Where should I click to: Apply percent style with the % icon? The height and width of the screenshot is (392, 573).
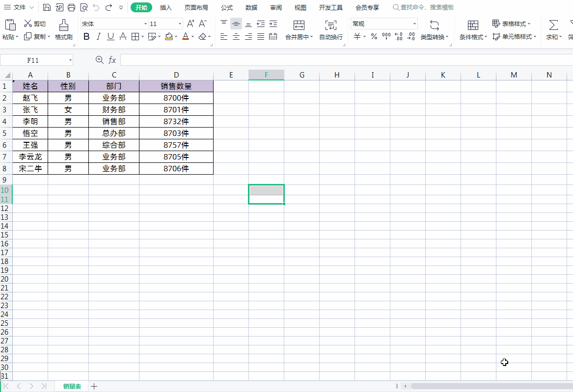coord(373,36)
